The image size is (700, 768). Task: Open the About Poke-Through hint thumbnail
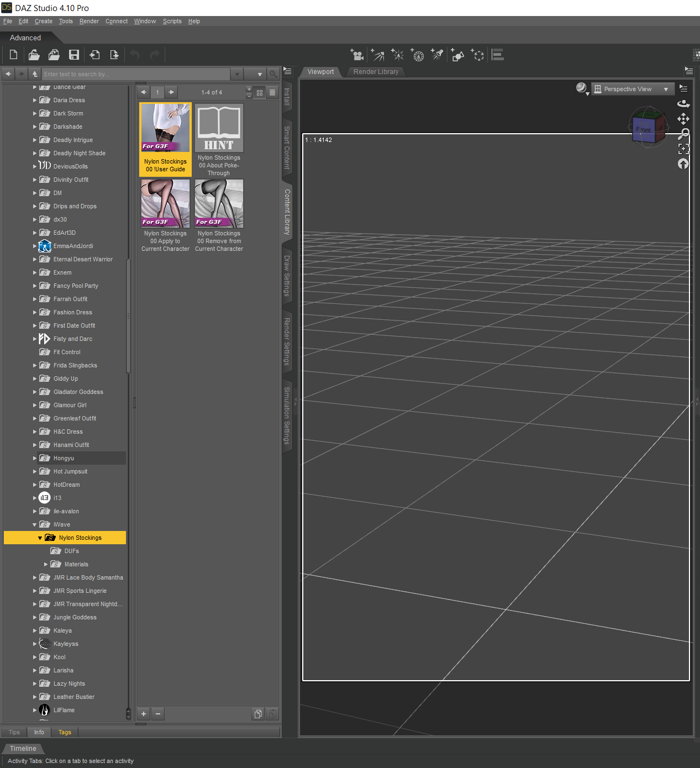[x=219, y=139]
